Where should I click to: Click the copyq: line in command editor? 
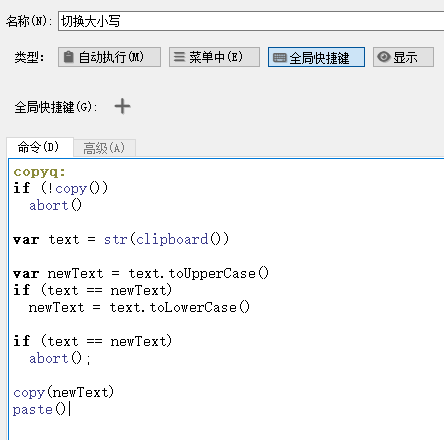[39, 172]
